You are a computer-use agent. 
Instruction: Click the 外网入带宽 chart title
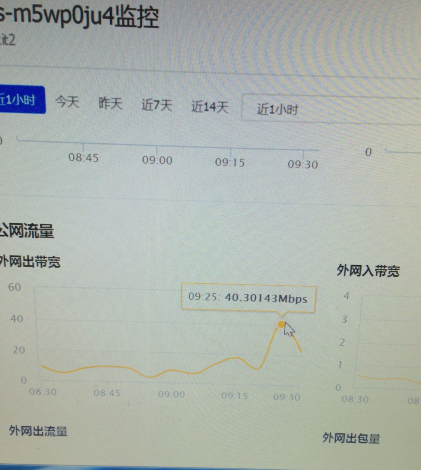point(368,270)
